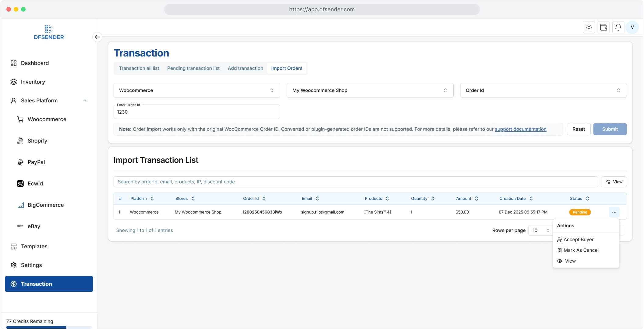
Task: Click the Ecwid icon in sidebar
Action: click(20, 183)
